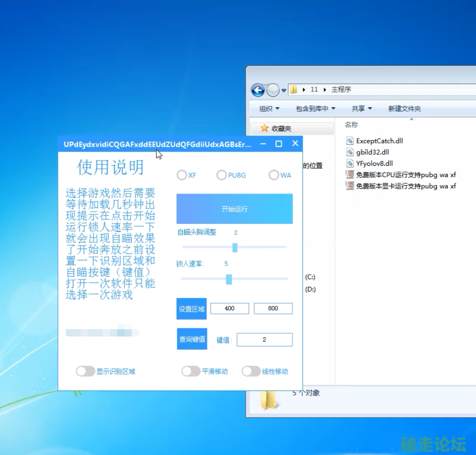
Task: Click the 免费版本显卡运行 program icon
Action: [x=350, y=186]
